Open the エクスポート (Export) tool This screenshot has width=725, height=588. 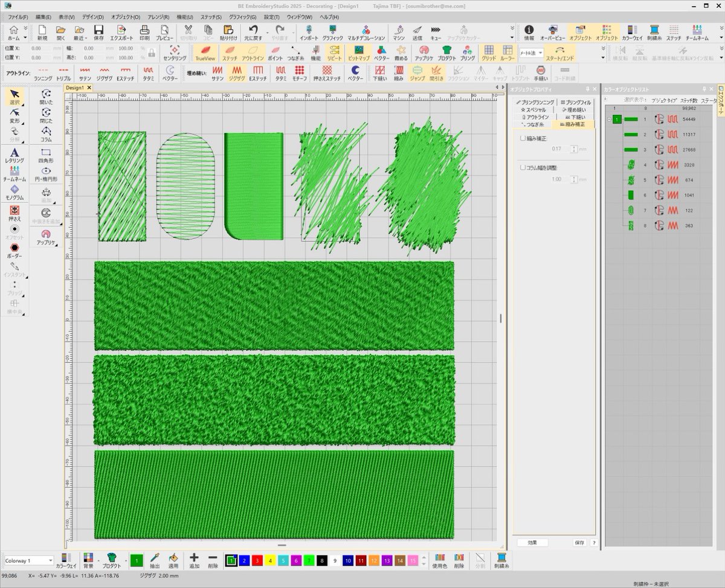[121, 33]
